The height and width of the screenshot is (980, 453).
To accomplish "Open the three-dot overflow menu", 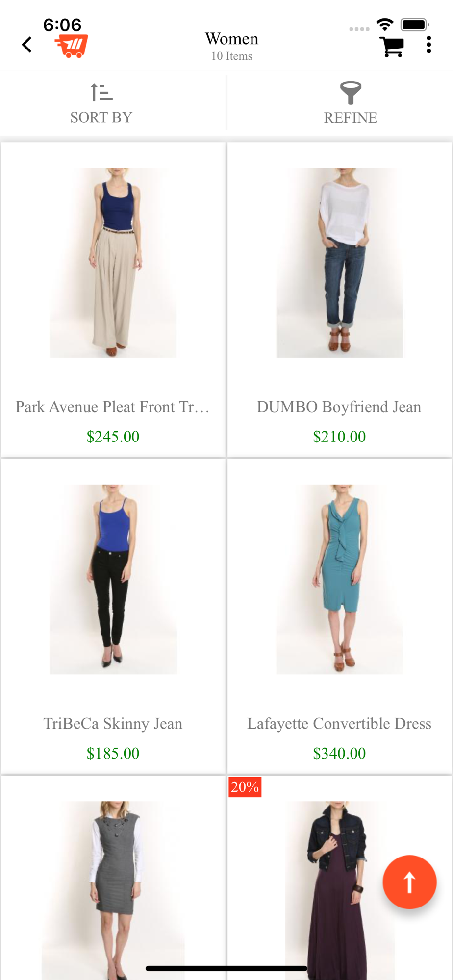I will click(x=429, y=45).
